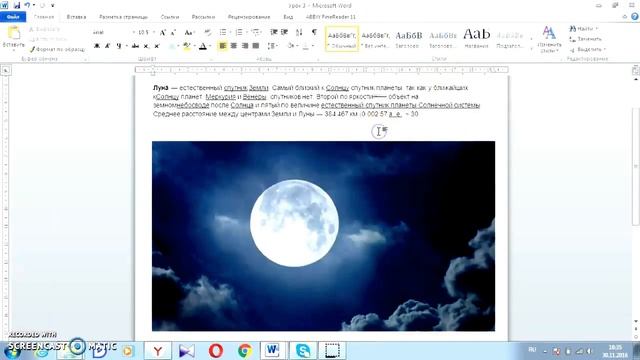The height and width of the screenshot is (360, 640).
Task: Use the Format Painter (Формат по образцу)
Action: click(58, 49)
